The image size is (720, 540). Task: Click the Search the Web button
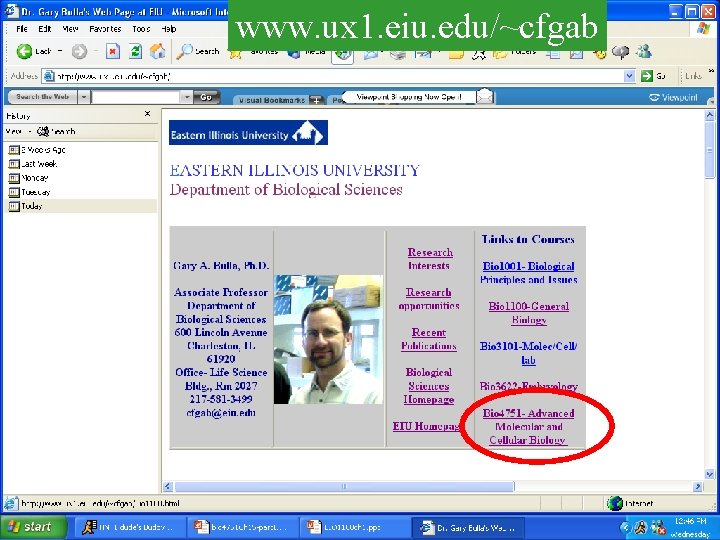pyautogui.click(x=42, y=97)
